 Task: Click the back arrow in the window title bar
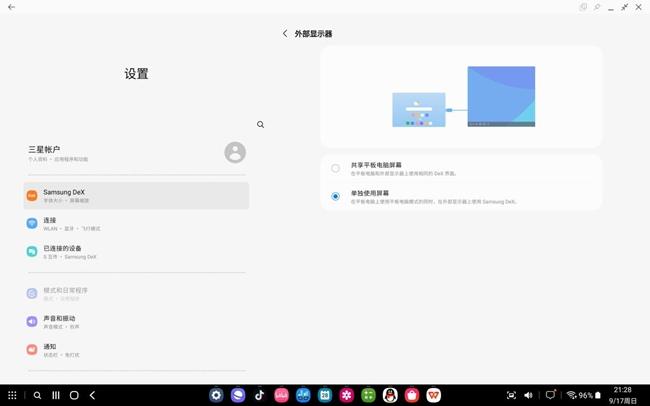(x=11, y=7)
